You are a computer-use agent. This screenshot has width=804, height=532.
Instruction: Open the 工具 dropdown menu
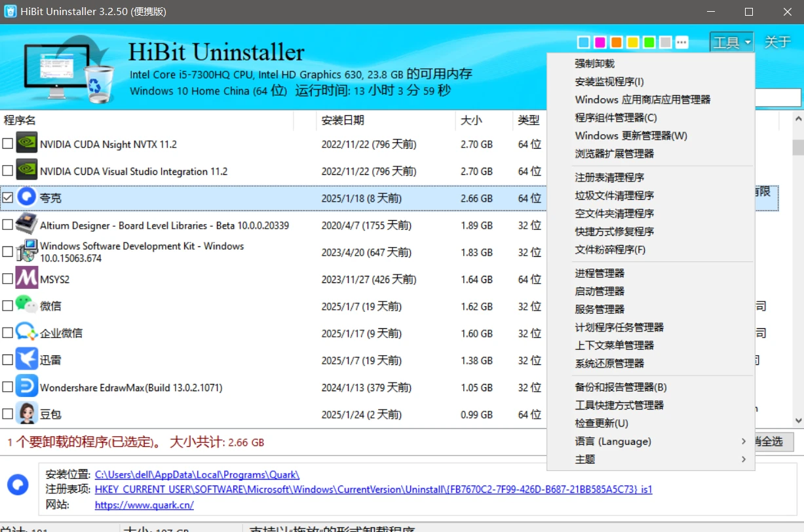pyautogui.click(x=731, y=43)
